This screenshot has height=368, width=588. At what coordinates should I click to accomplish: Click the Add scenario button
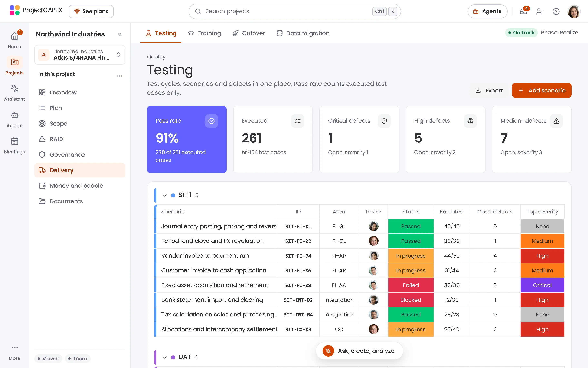pyautogui.click(x=542, y=90)
